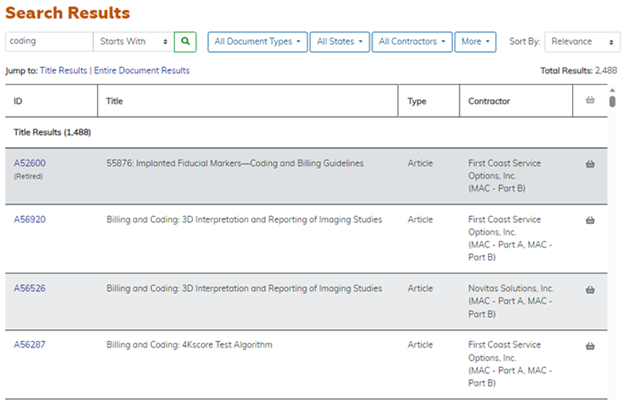Add article A52600 to basket
The image size is (624, 400).
pyautogui.click(x=590, y=163)
